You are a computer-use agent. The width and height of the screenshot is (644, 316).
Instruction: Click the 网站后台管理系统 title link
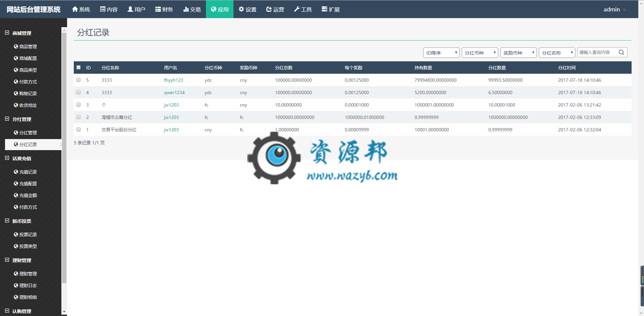[x=34, y=9]
